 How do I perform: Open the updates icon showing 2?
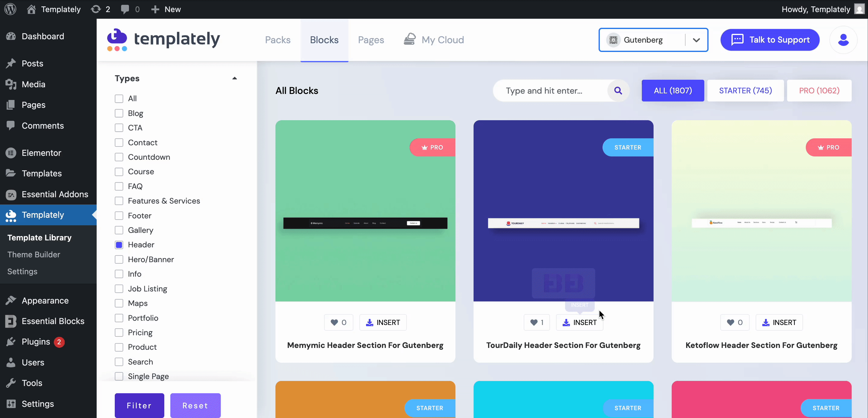point(96,9)
